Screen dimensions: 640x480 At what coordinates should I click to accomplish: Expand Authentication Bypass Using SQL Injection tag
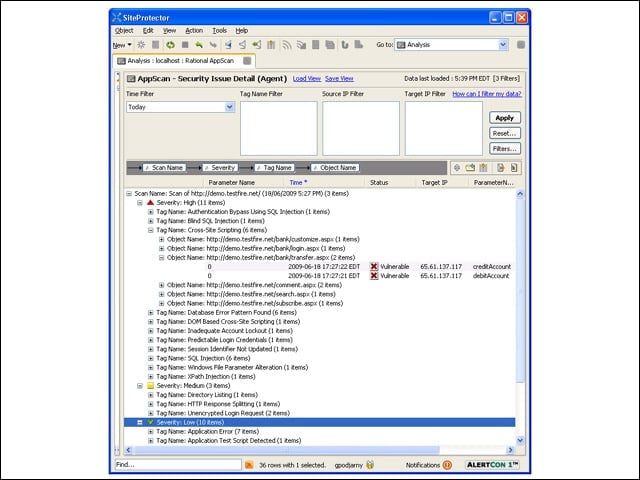click(151, 212)
